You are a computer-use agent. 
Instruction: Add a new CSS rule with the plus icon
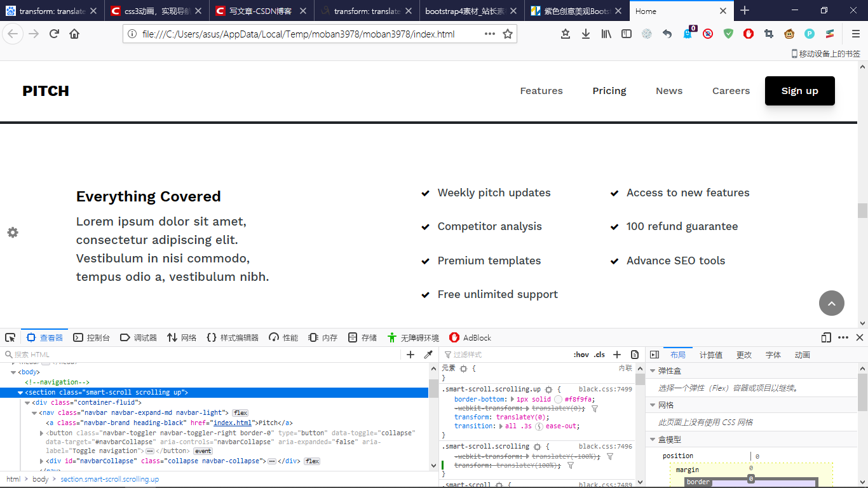click(617, 355)
